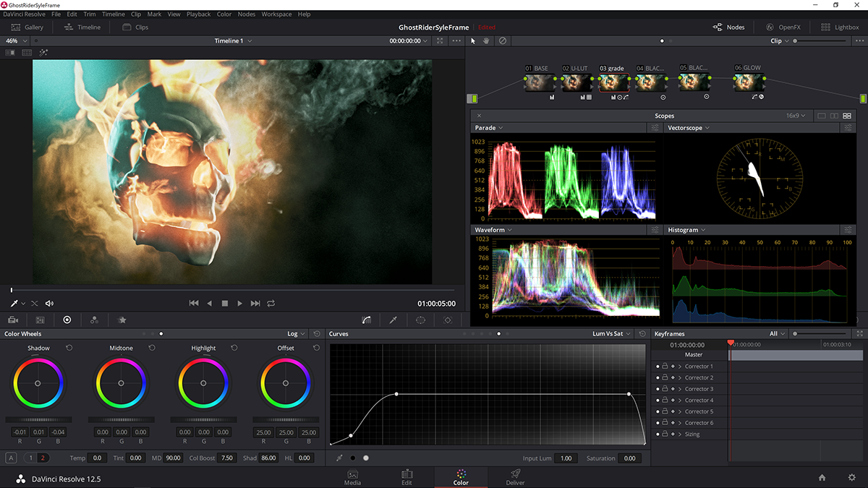
Task: Open the Parade scope type dropdown
Action: 488,128
